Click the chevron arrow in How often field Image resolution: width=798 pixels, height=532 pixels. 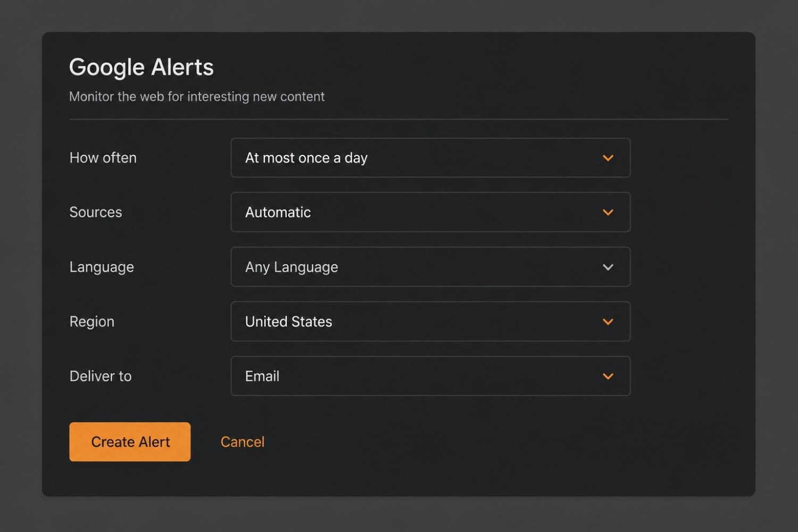pyautogui.click(x=608, y=158)
